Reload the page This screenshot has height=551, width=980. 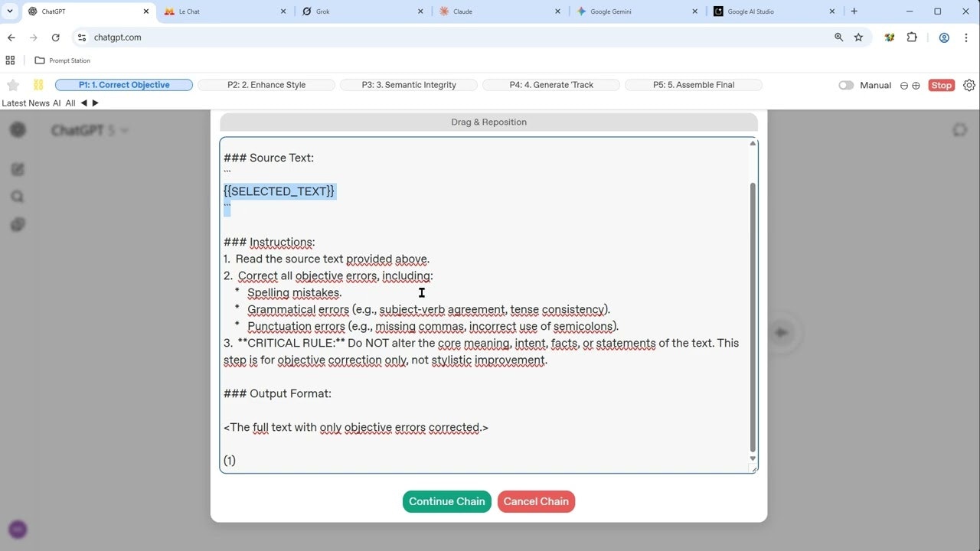[x=55, y=37]
